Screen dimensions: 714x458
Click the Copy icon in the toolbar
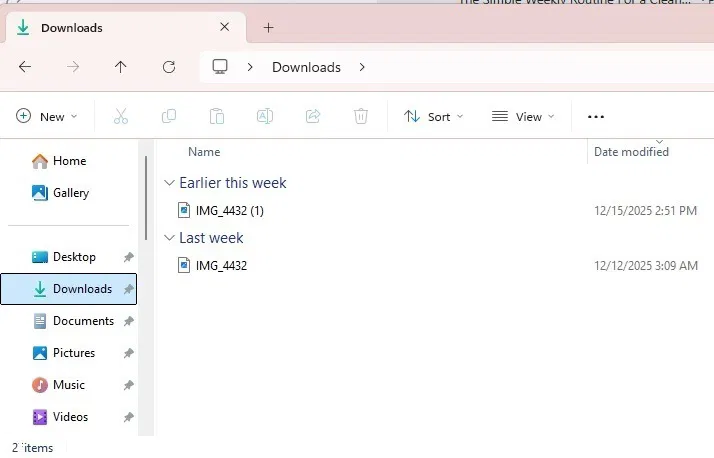click(169, 117)
